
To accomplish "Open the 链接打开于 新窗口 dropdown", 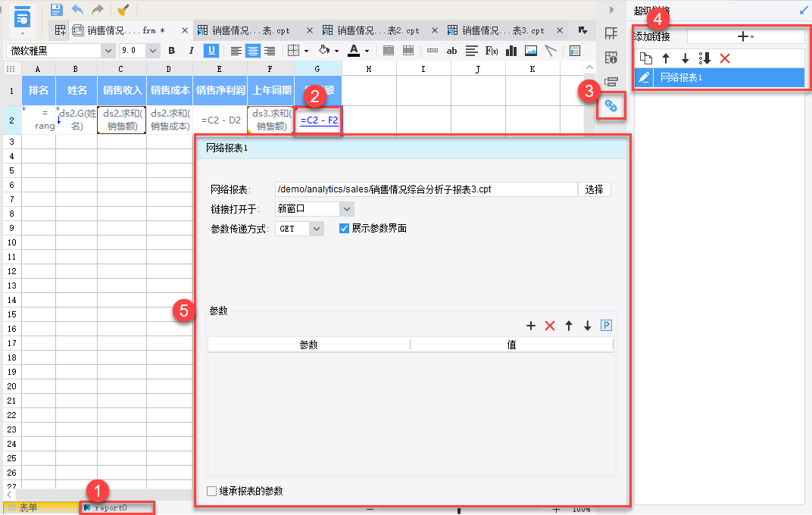I will [314, 208].
